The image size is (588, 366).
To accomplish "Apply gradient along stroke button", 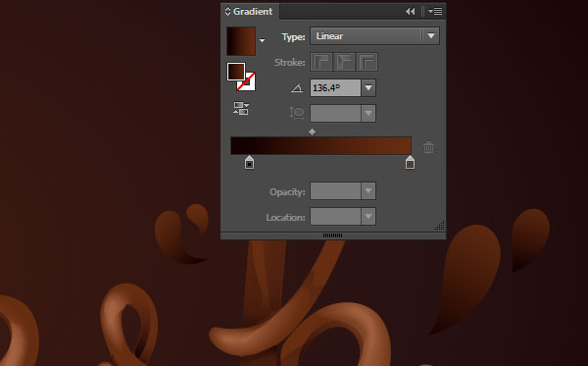I will (x=344, y=62).
